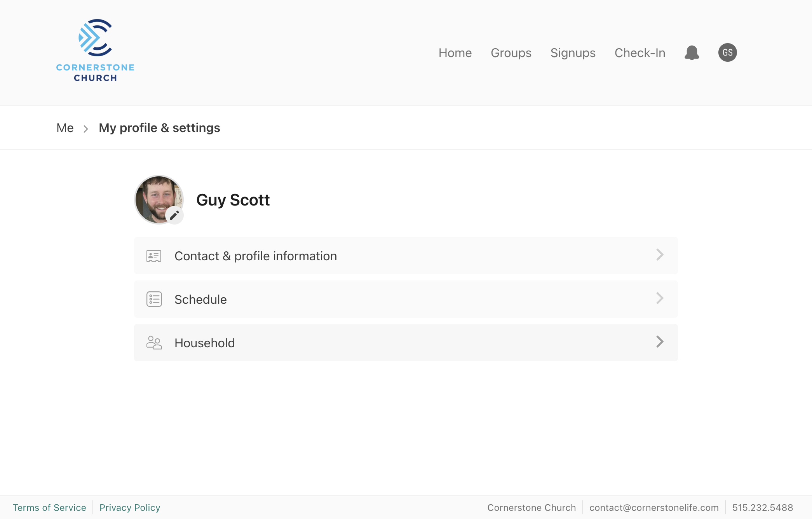Click the Schedule list icon
This screenshot has width=812, height=519.
coord(154,299)
